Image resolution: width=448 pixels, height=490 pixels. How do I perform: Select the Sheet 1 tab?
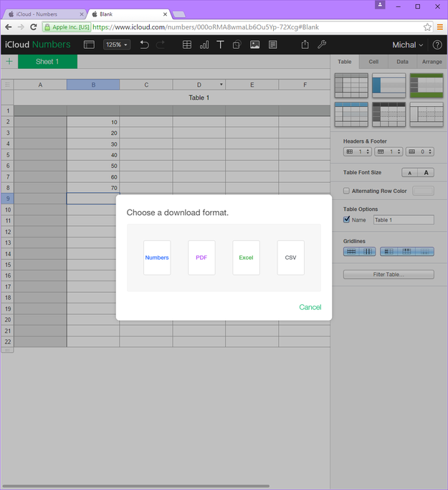point(47,62)
